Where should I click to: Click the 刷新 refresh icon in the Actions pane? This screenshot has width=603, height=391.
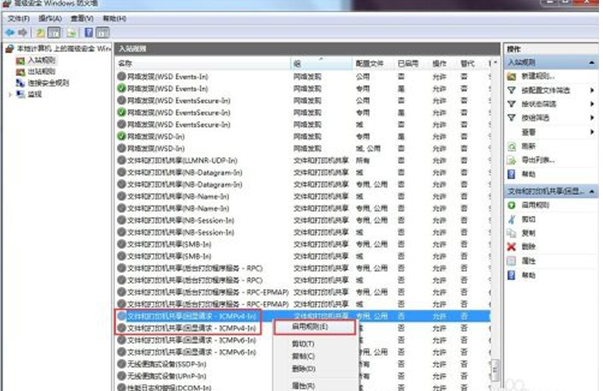click(x=511, y=146)
